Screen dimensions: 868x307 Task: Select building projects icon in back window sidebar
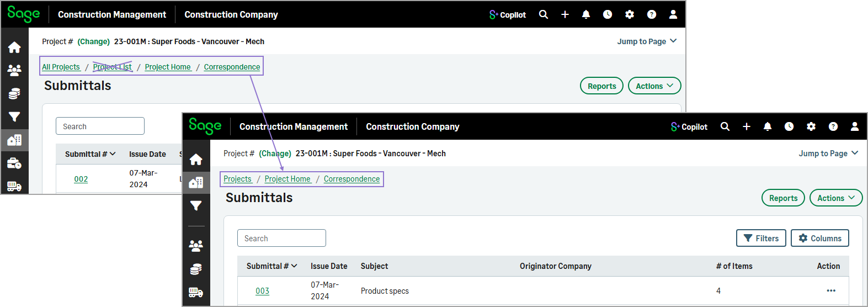[x=14, y=140]
